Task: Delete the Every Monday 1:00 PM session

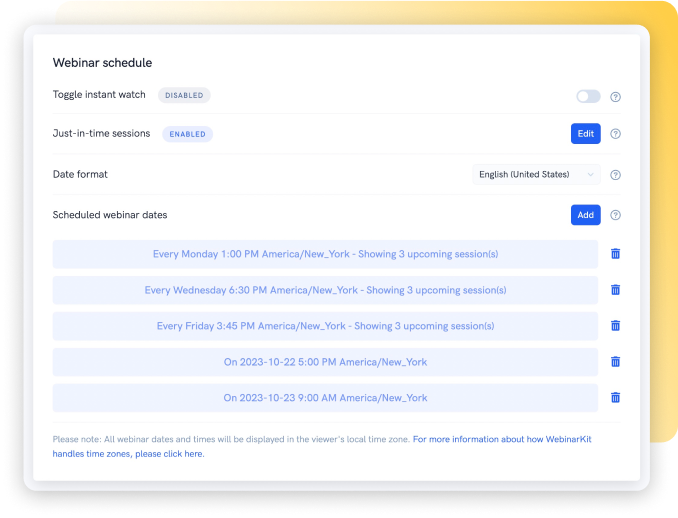Action: tap(615, 254)
